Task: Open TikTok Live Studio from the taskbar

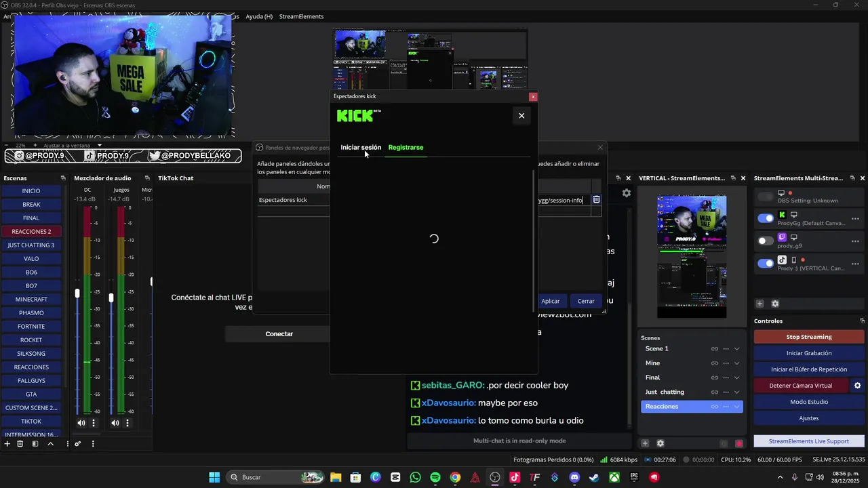Action: pyautogui.click(x=515, y=477)
